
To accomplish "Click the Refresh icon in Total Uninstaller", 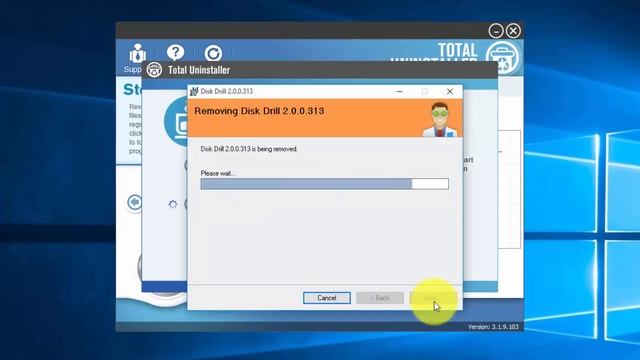I will (213, 53).
